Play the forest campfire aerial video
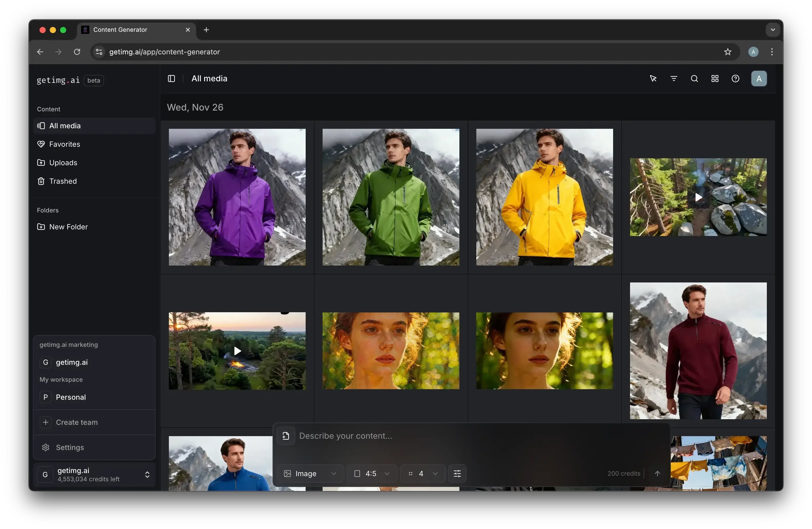This screenshot has width=812, height=529. pyautogui.click(x=237, y=351)
